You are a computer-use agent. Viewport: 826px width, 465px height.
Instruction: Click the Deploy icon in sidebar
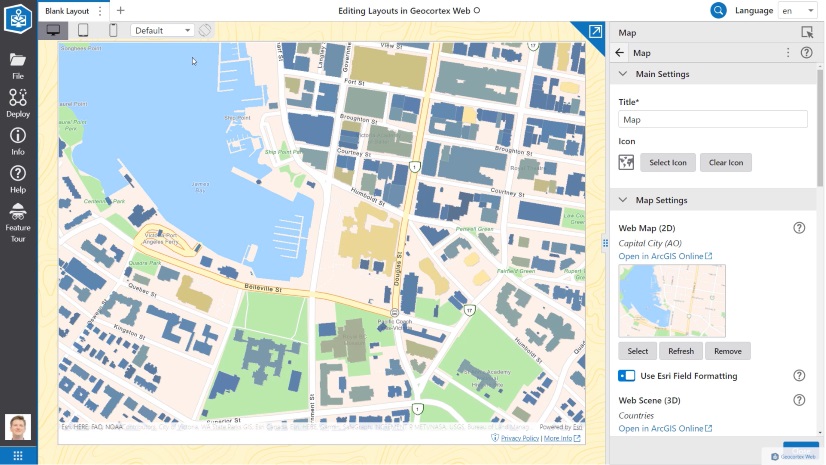point(18,102)
